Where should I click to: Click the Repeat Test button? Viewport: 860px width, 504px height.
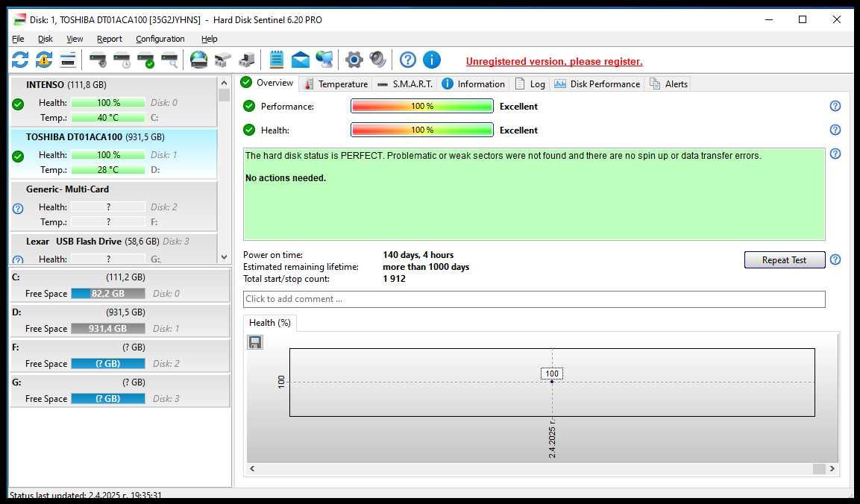785,260
